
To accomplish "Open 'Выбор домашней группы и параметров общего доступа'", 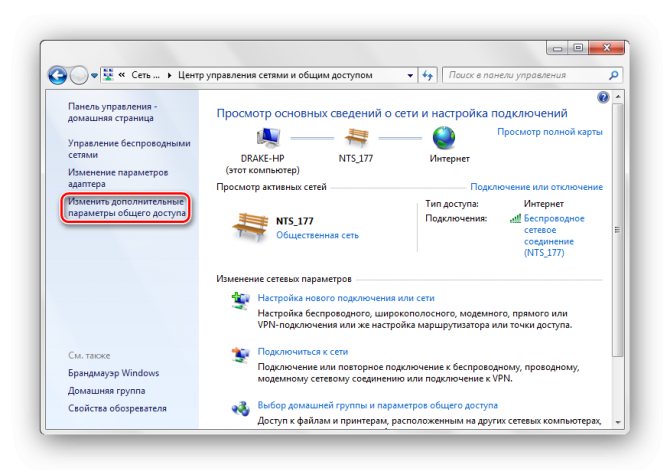I will point(377,405).
